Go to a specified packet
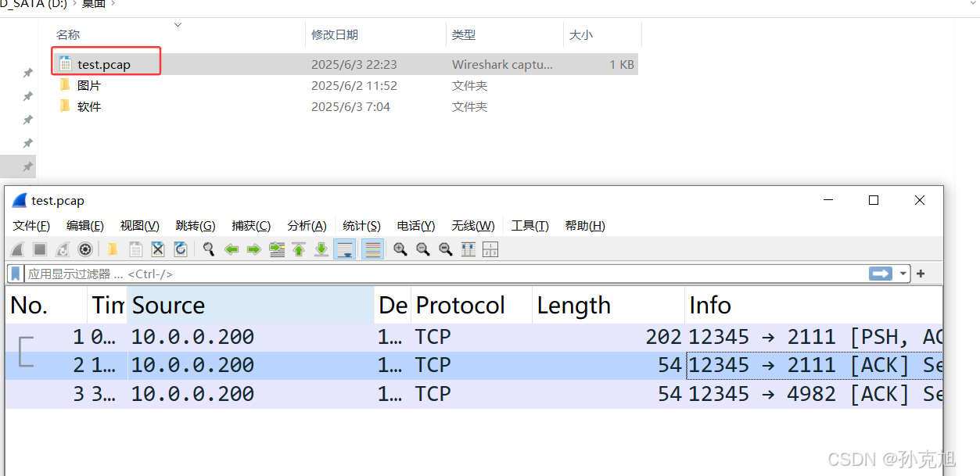This screenshot has height=476, width=980. point(277,249)
